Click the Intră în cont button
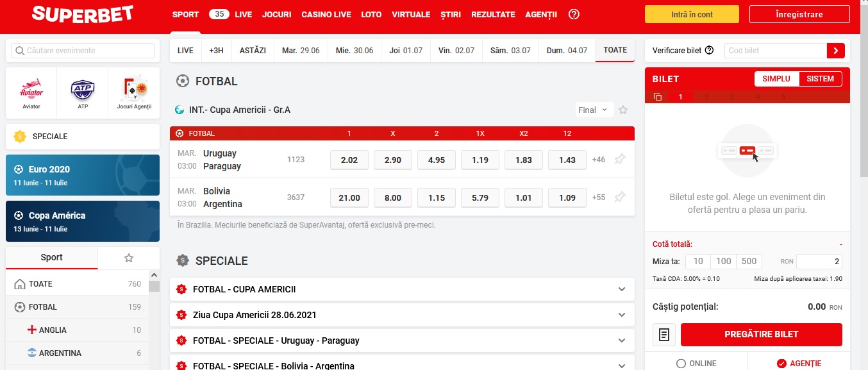868x370 pixels. pos(692,14)
